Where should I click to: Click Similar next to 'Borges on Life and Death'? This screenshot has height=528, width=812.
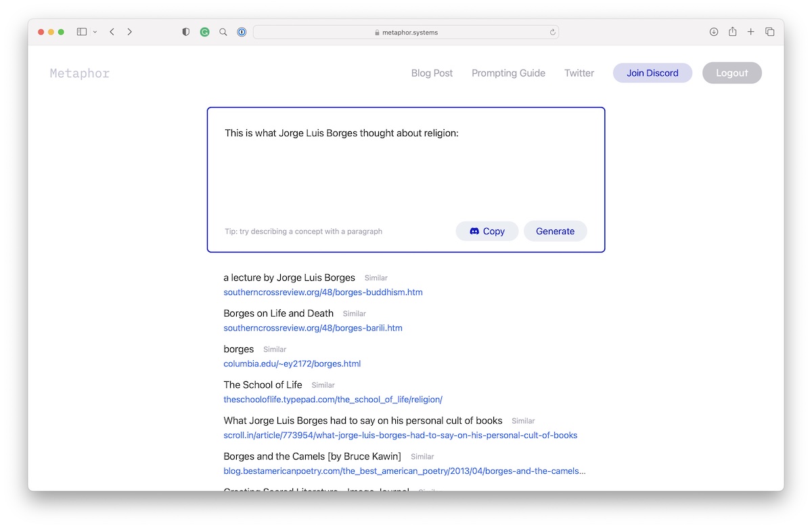pos(355,314)
